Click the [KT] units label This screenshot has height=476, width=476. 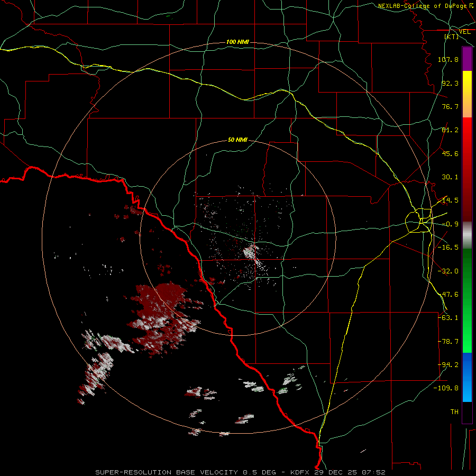point(452,36)
